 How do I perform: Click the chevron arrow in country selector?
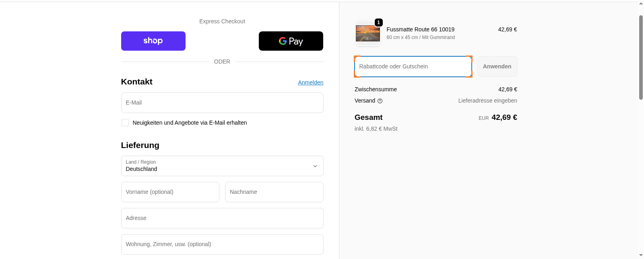315,166
